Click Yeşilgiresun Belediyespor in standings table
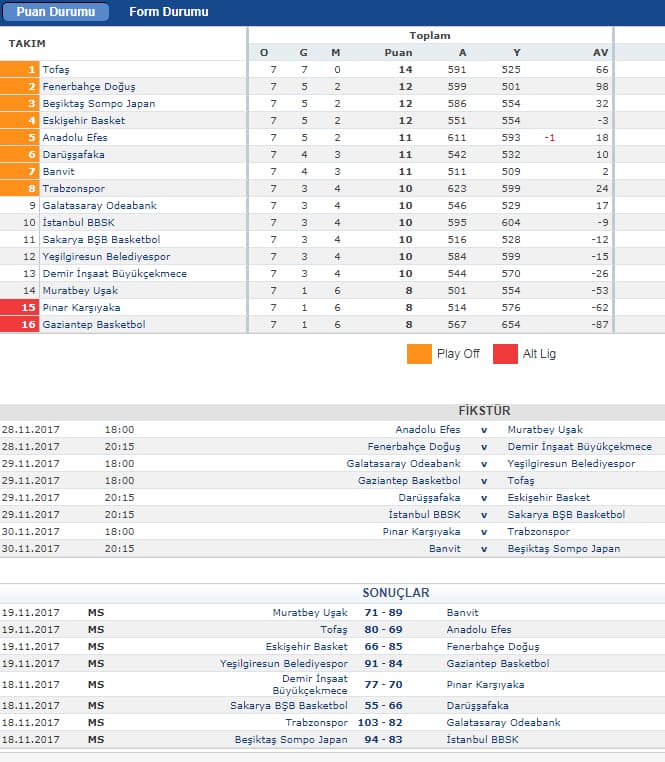Viewport: 665px width, 762px height. click(106, 257)
